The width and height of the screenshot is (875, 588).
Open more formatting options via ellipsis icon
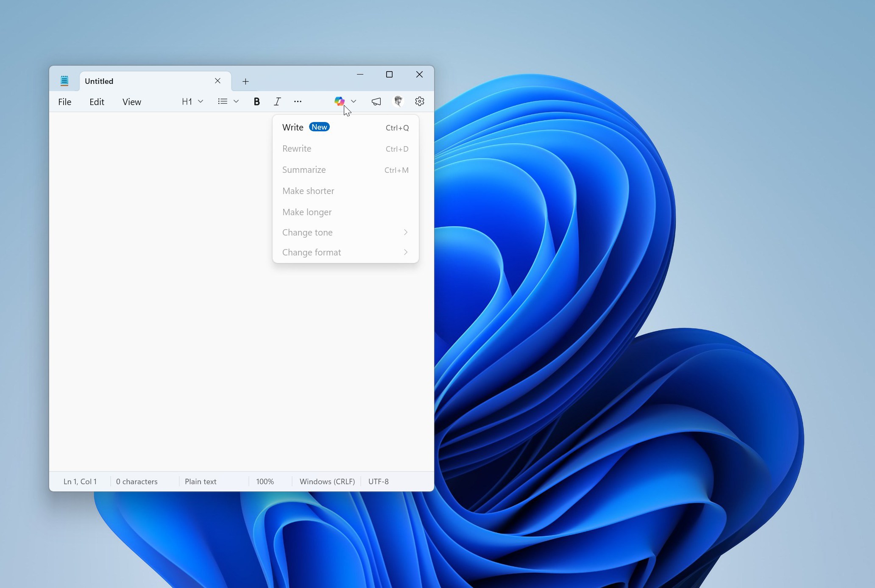(x=298, y=101)
